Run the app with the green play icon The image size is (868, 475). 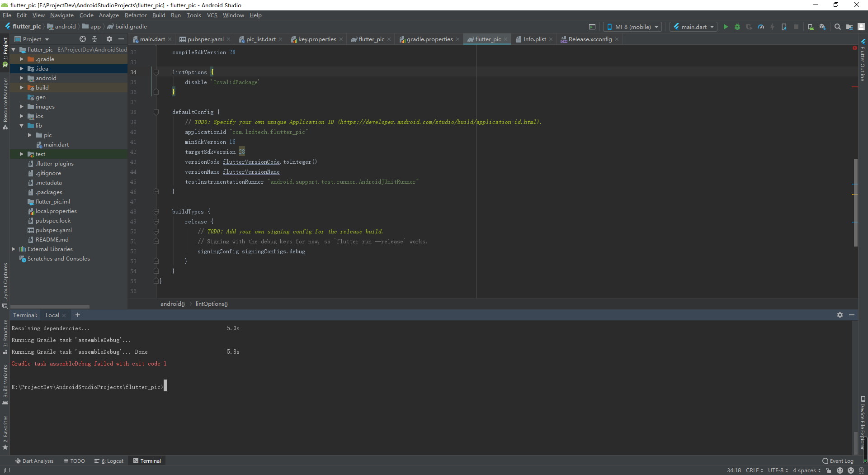click(x=726, y=27)
